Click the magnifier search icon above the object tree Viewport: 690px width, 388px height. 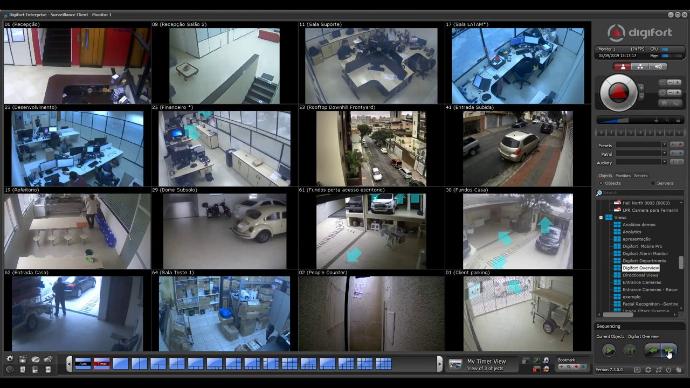point(599,193)
